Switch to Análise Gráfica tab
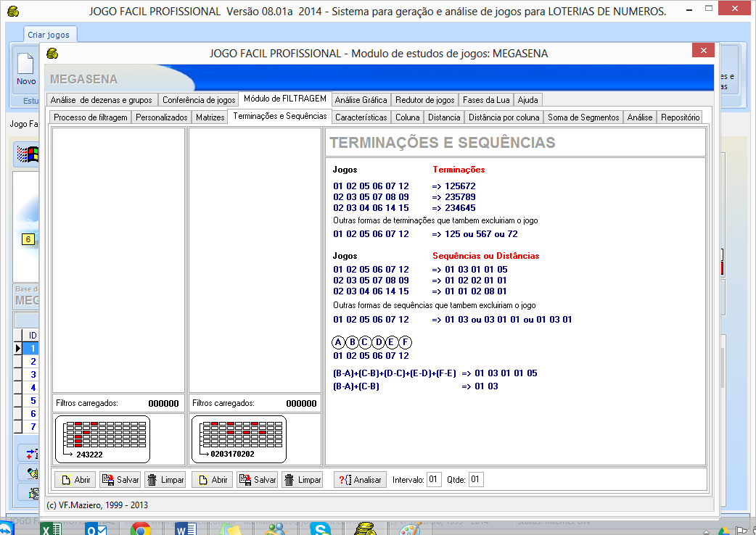 tap(361, 100)
